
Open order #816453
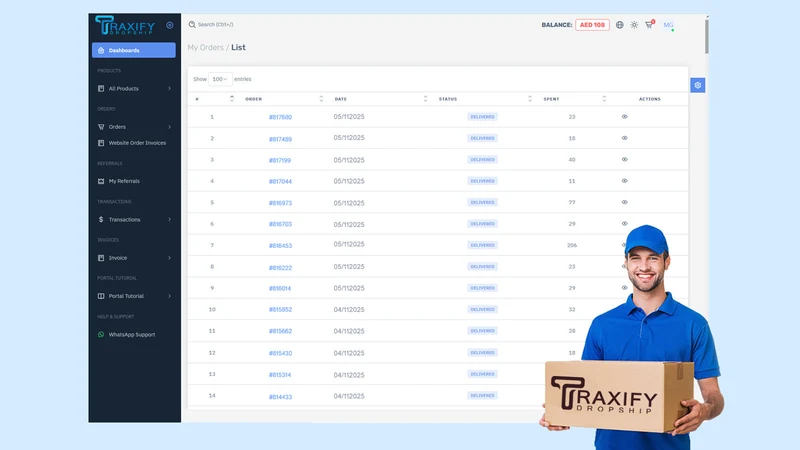pos(280,245)
